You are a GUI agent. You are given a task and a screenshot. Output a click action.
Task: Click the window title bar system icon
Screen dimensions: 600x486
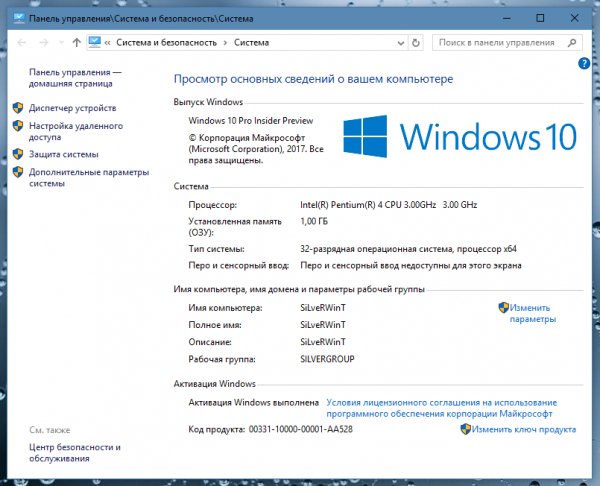tap(19, 18)
